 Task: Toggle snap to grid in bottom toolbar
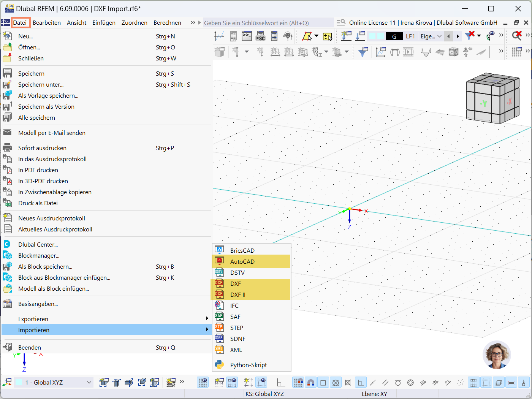[x=298, y=382]
